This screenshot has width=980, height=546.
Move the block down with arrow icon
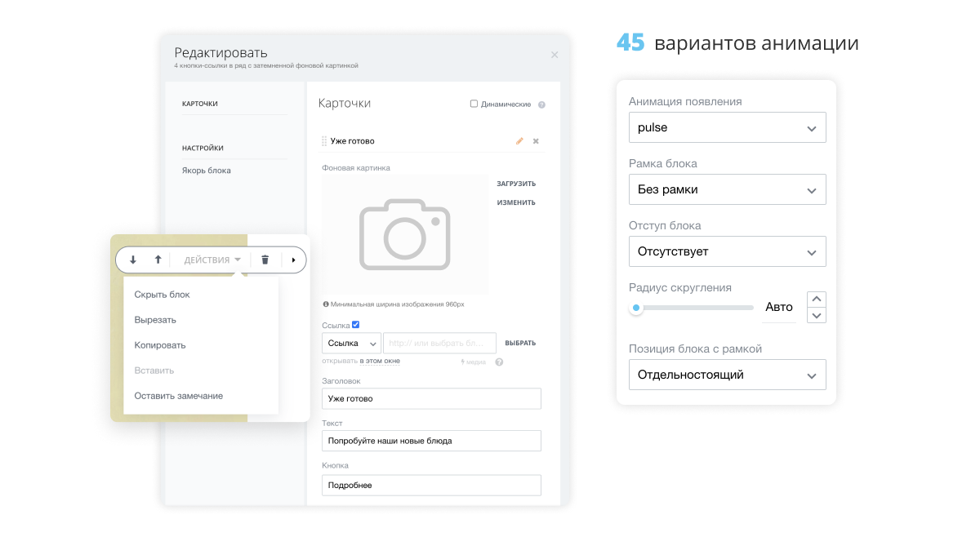(x=131, y=259)
